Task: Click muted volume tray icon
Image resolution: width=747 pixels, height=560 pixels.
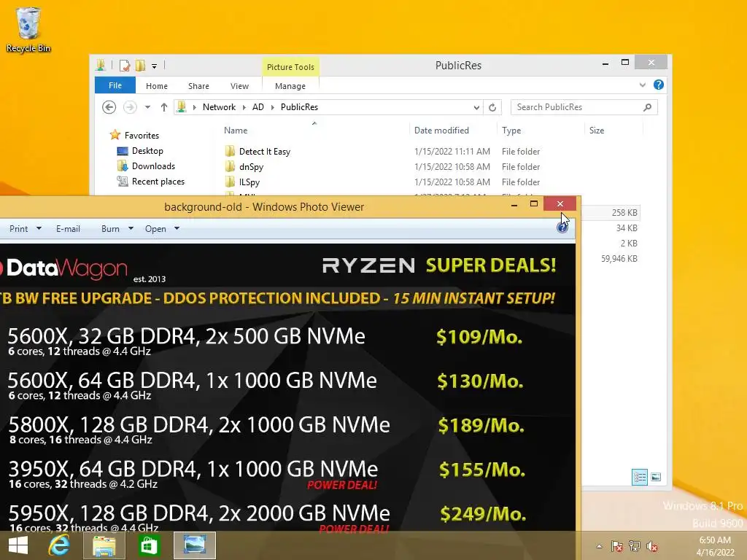Action: tap(651, 546)
